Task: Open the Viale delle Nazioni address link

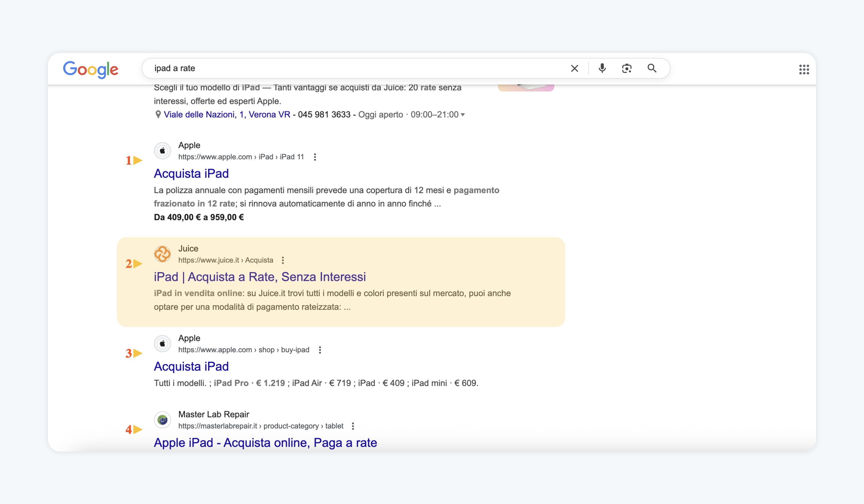Action: (x=227, y=114)
